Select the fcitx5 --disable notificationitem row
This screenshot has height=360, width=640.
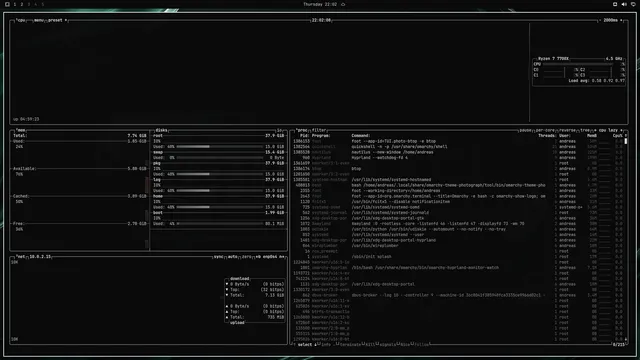(x=457, y=202)
